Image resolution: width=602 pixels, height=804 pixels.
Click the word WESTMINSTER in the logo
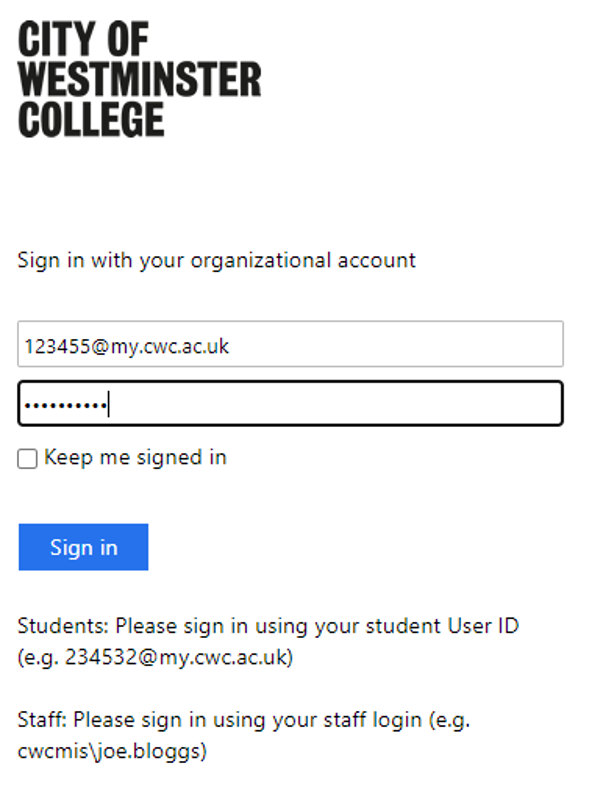139,79
